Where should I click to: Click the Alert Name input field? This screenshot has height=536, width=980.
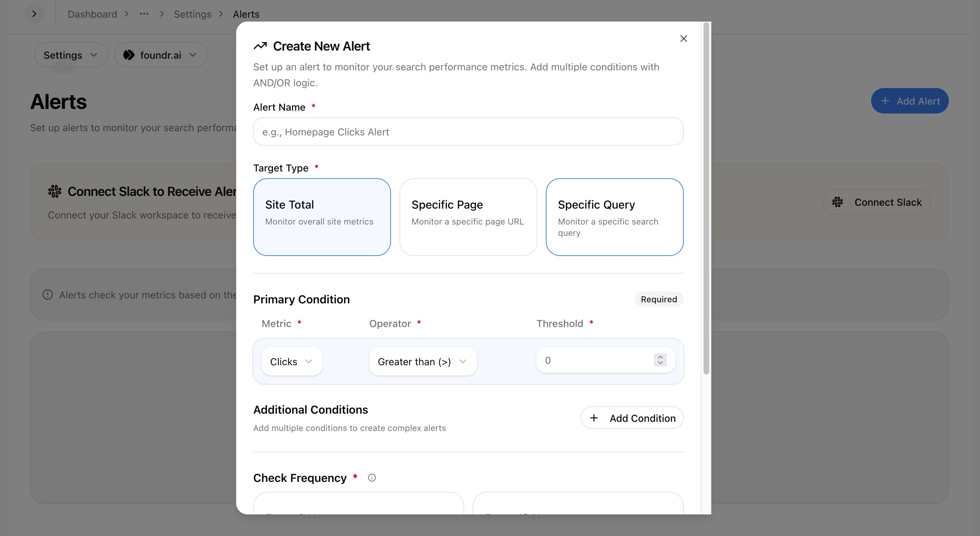[468, 132]
